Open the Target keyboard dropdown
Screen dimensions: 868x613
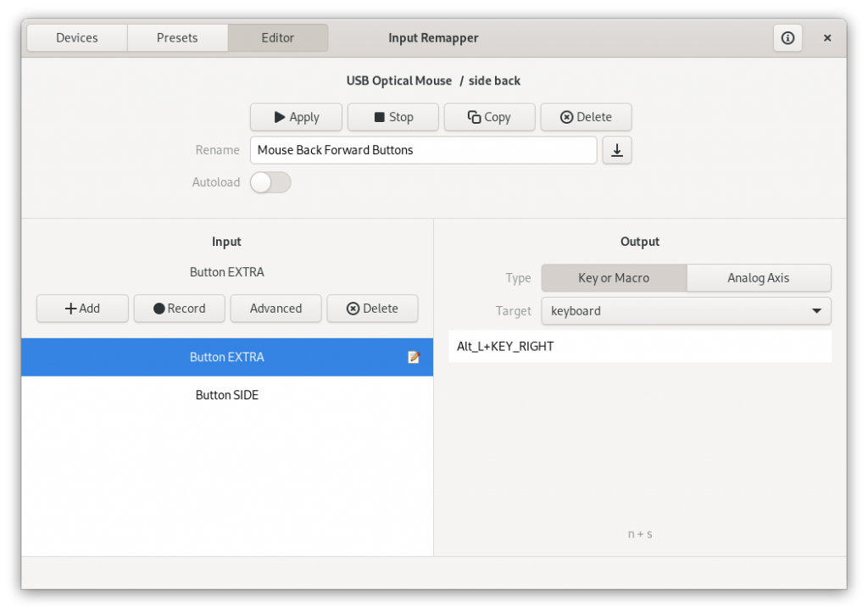[x=686, y=311]
